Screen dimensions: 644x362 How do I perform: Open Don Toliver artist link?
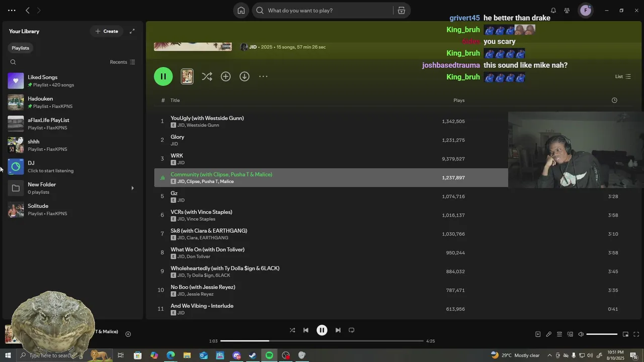(198, 257)
